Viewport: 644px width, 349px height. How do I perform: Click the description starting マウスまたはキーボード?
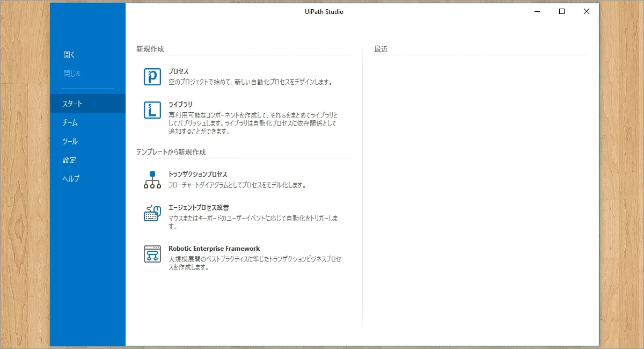[253, 222]
